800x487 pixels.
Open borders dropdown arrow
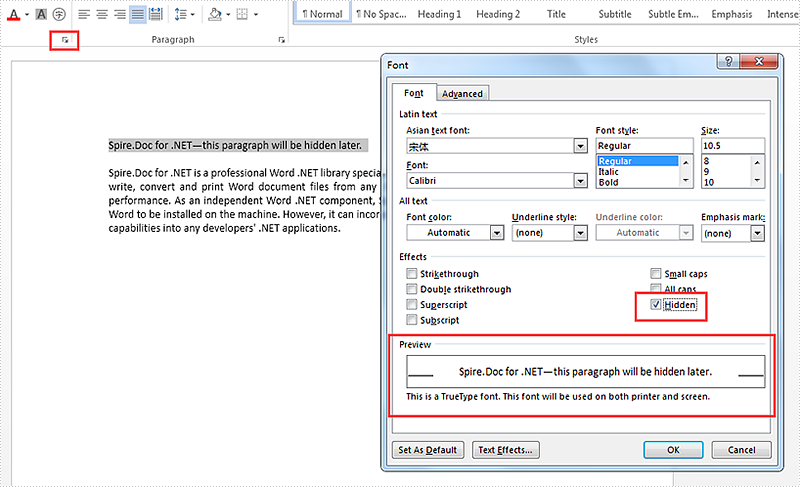click(x=256, y=14)
